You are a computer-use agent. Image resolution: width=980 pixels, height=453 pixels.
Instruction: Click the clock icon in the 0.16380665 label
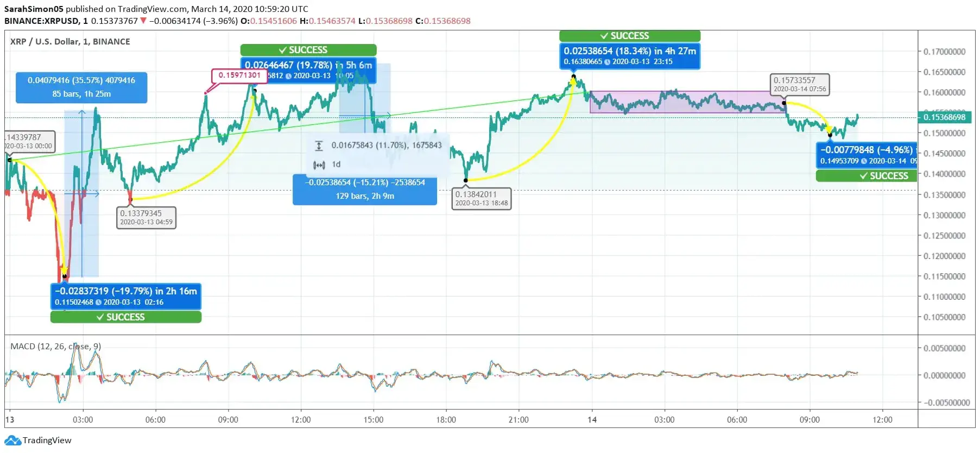607,62
